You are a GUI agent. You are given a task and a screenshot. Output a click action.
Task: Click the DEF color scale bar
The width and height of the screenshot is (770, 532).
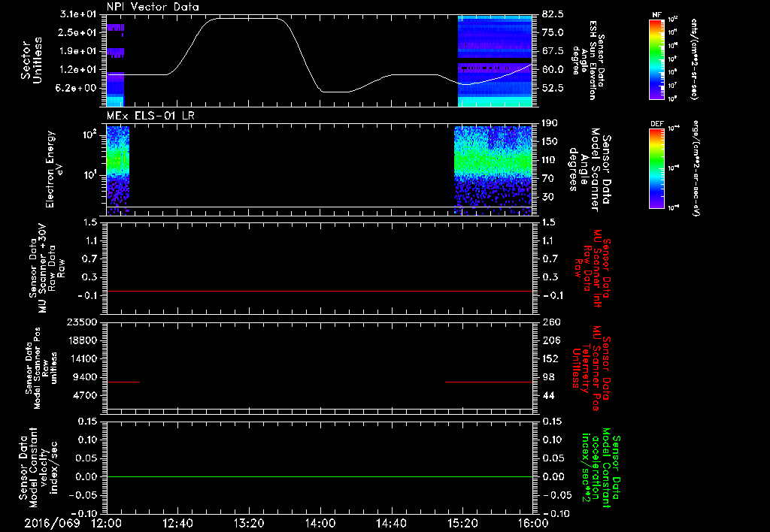[657, 168]
